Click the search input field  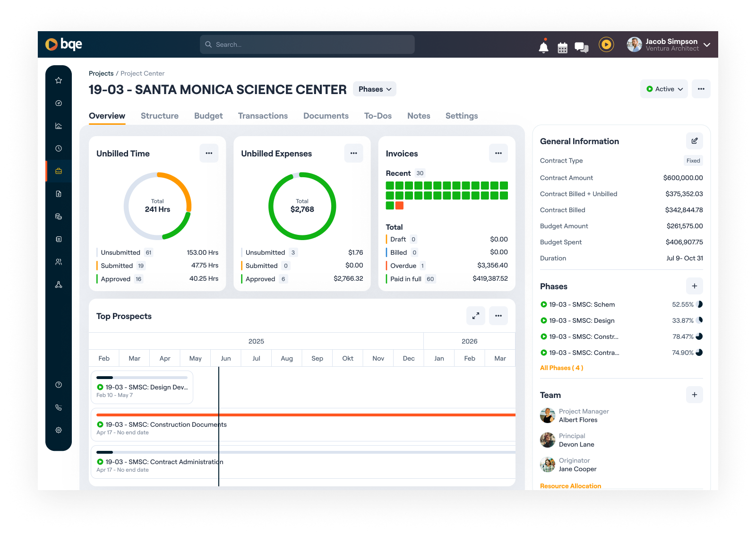(x=307, y=44)
